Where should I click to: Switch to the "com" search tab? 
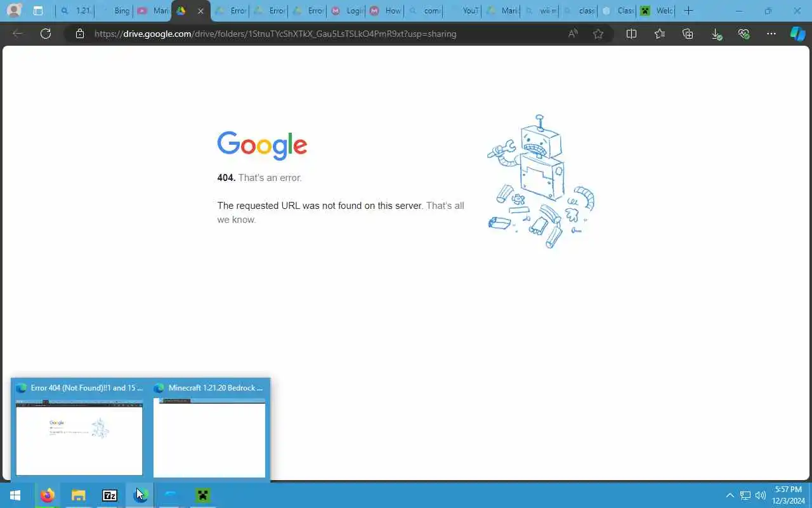point(424,11)
